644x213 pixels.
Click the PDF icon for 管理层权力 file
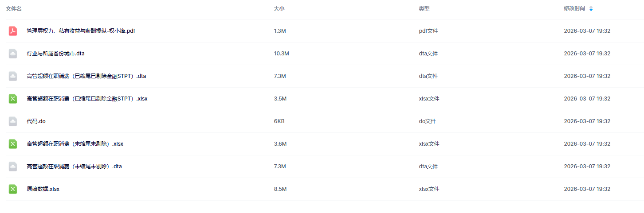coord(13,31)
